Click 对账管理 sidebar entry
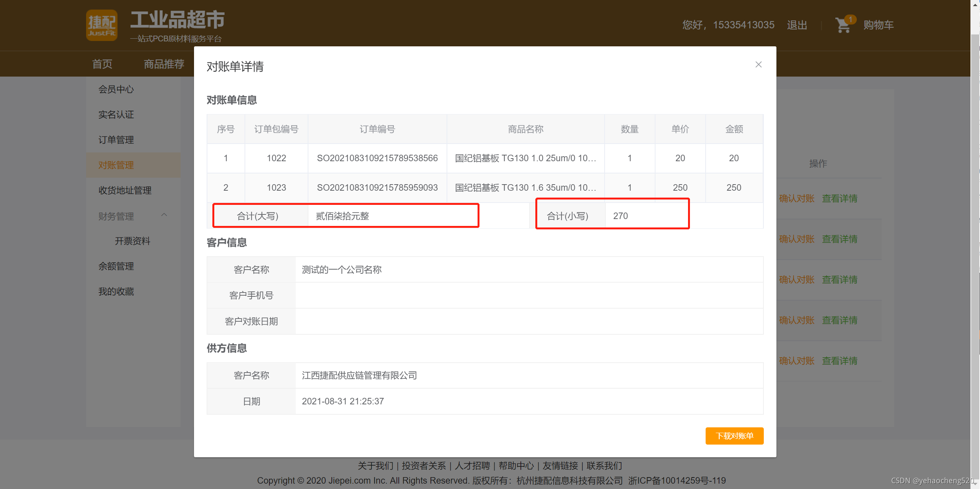The width and height of the screenshot is (980, 489). pyautogui.click(x=116, y=165)
